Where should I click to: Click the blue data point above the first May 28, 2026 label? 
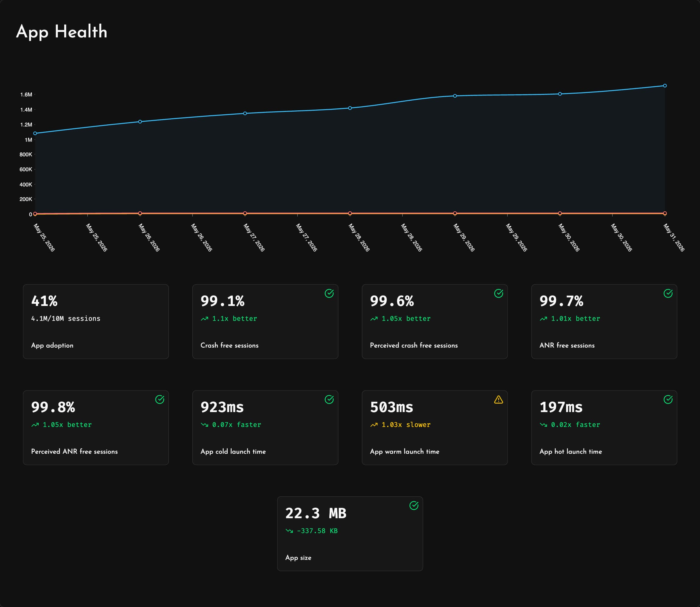tap(350, 108)
